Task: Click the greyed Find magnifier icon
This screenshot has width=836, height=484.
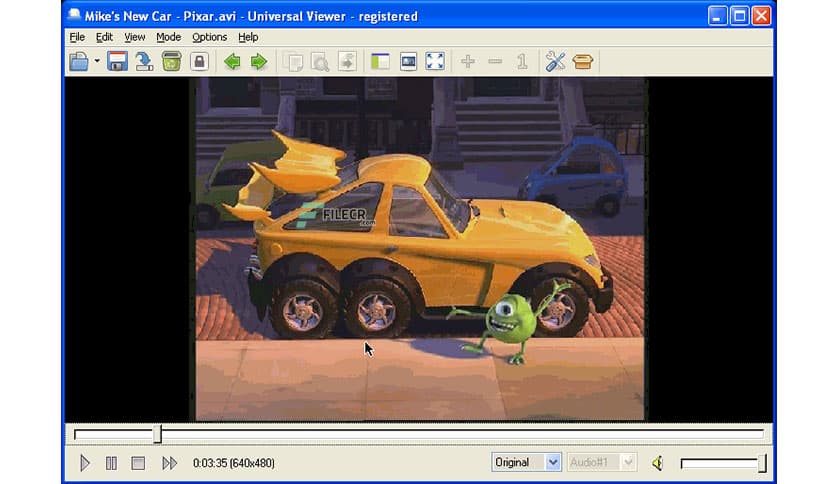Action: [x=320, y=61]
